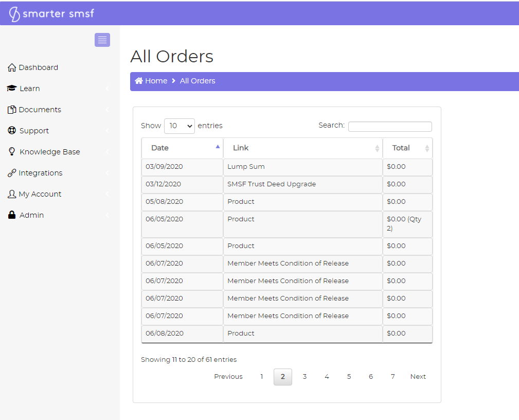Open the Show entries count dropdown
Screen dimensions: 519x420
[x=180, y=126]
